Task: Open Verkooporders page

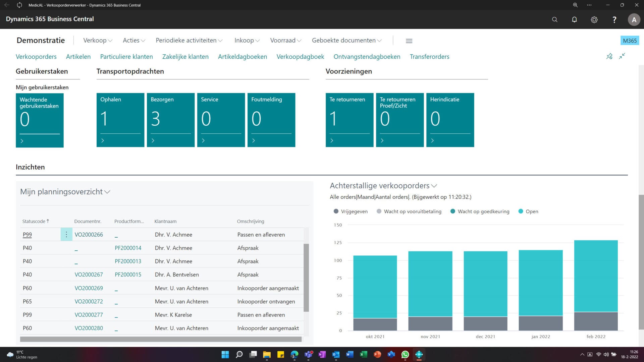Action: (36, 56)
